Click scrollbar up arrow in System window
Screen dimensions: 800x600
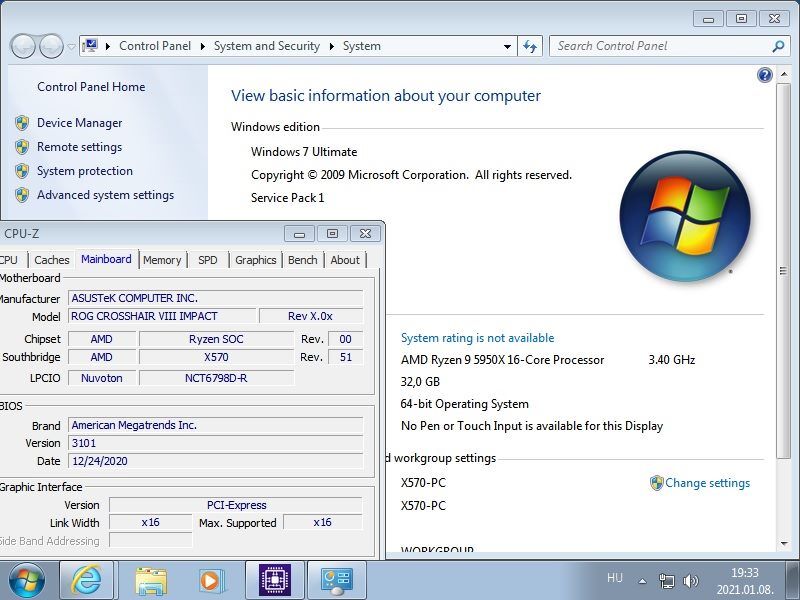pyautogui.click(x=784, y=75)
